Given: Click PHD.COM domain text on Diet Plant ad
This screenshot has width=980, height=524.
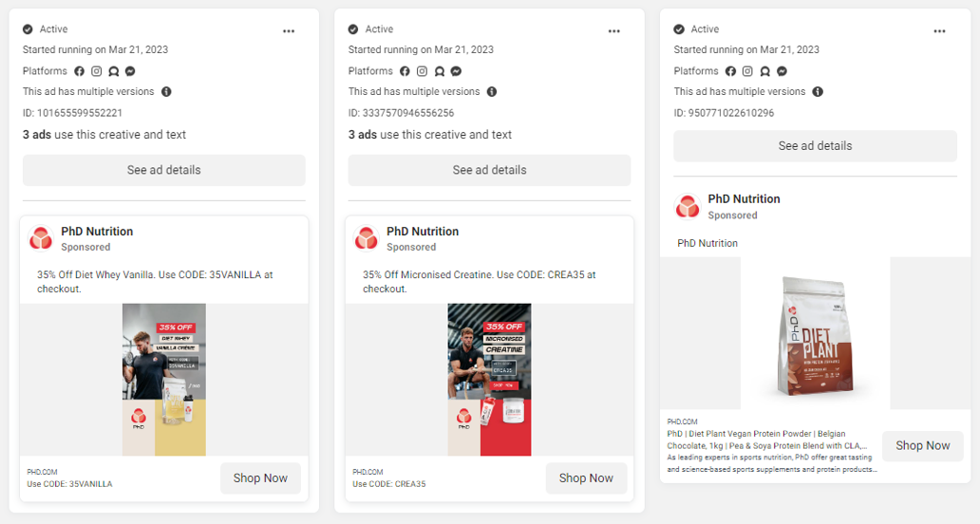Looking at the screenshot, I should tap(682, 421).
